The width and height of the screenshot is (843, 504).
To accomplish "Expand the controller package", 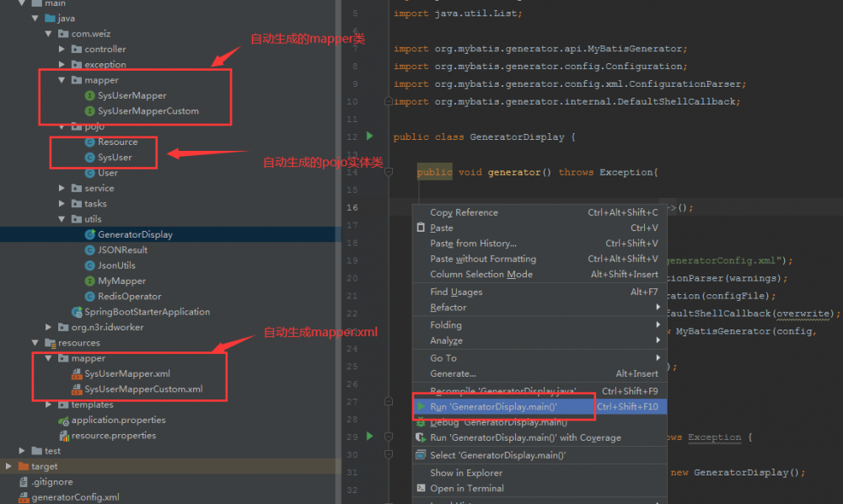I will [62, 50].
